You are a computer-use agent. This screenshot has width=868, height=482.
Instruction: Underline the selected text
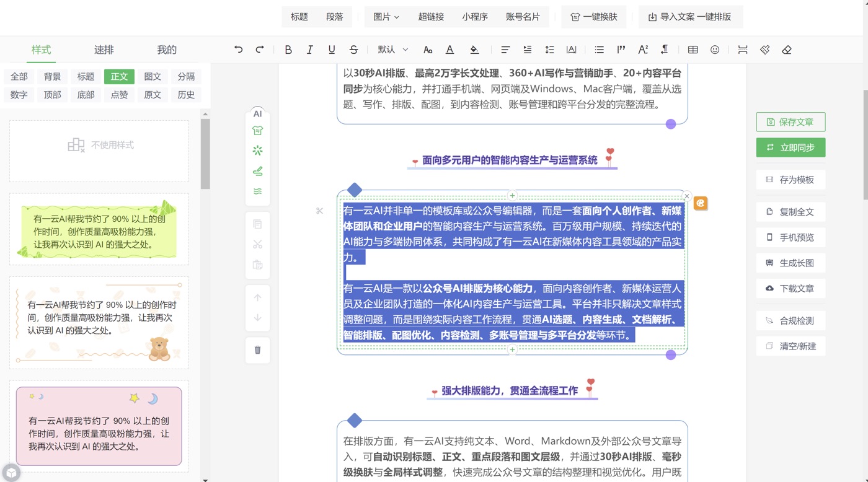[x=332, y=50]
